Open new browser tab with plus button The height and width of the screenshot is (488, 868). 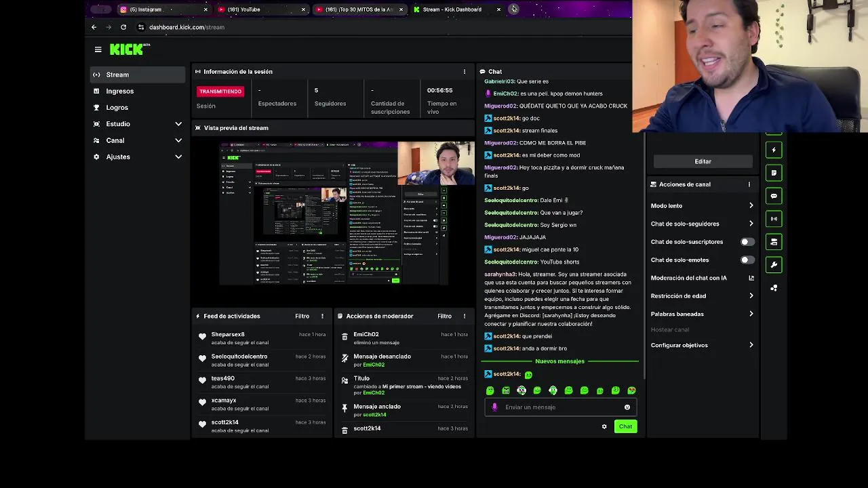click(514, 9)
